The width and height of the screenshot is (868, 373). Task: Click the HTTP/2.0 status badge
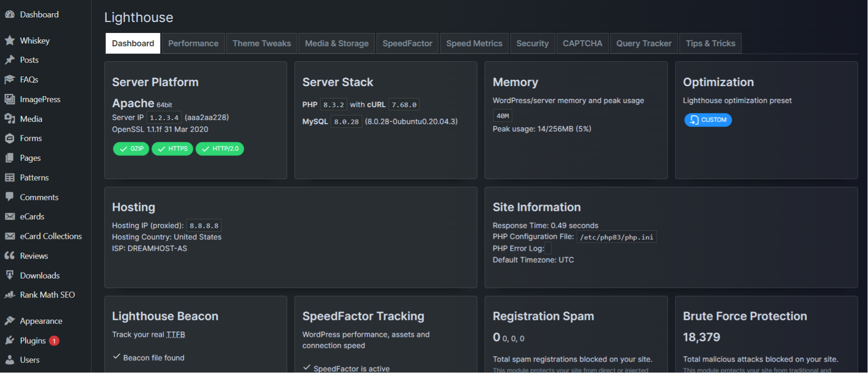pos(220,149)
